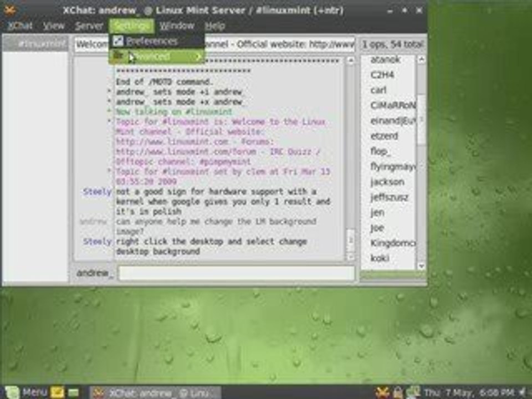Open the View menu
The image size is (532, 399).
click(54, 26)
